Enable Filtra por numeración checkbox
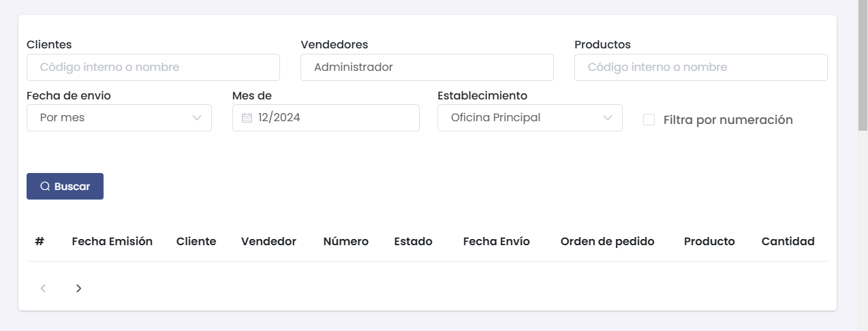The image size is (868, 331). (649, 120)
